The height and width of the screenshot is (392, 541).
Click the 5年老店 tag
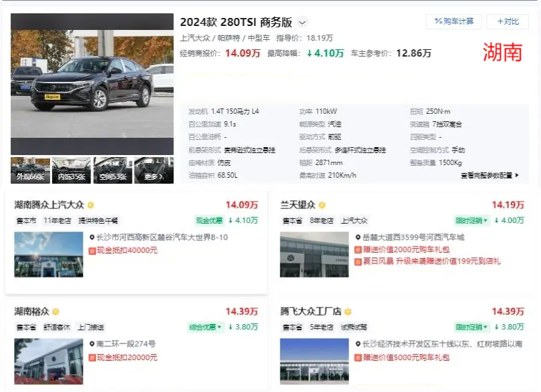click(322, 327)
